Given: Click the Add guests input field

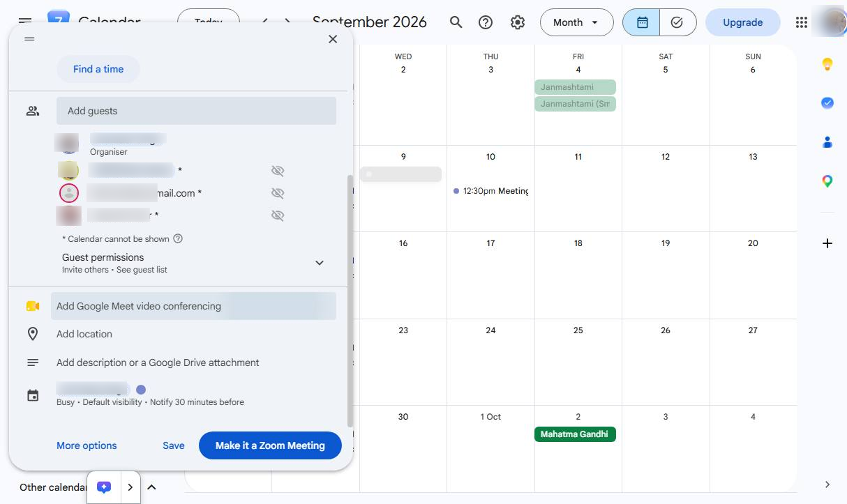Looking at the screenshot, I should coord(196,111).
